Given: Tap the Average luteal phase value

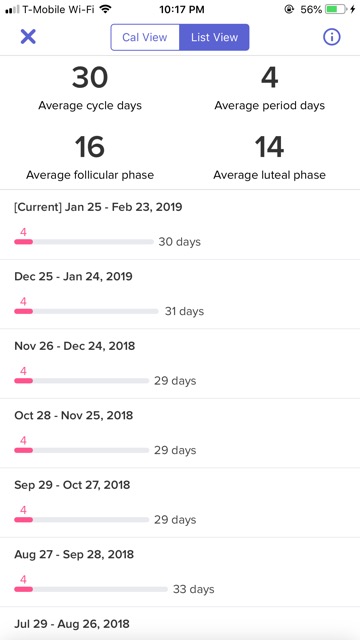Looking at the screenshot, I should coord(269,147).
